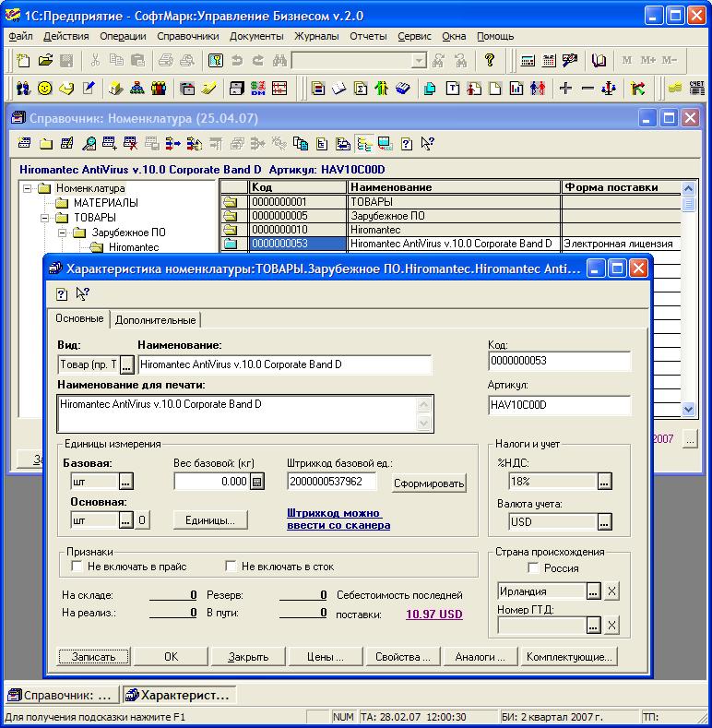
Task: Click the Комплектующие... button
Action: (x=569, y=657)
